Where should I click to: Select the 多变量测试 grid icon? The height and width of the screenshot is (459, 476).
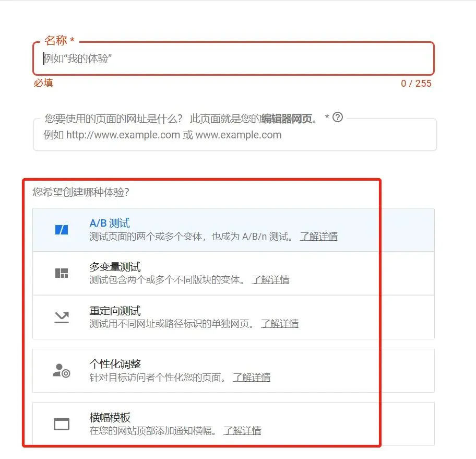pos(62,273)
